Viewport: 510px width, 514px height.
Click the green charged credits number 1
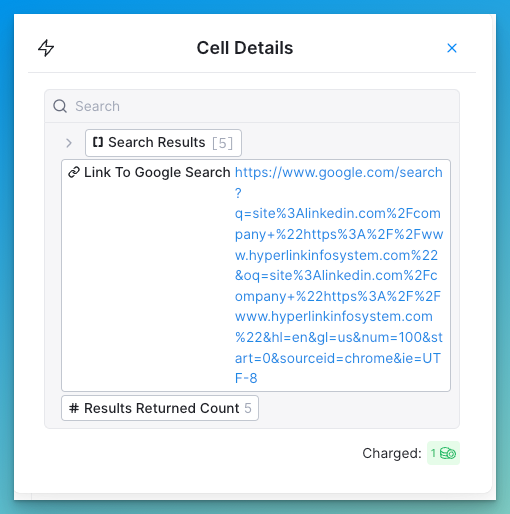click(x=433, y=453)
